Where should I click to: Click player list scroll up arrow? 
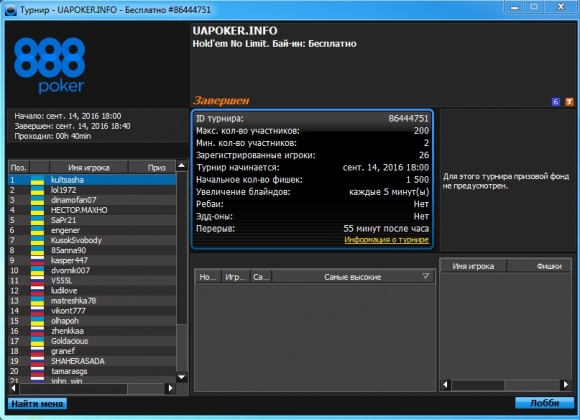(181, 165)
